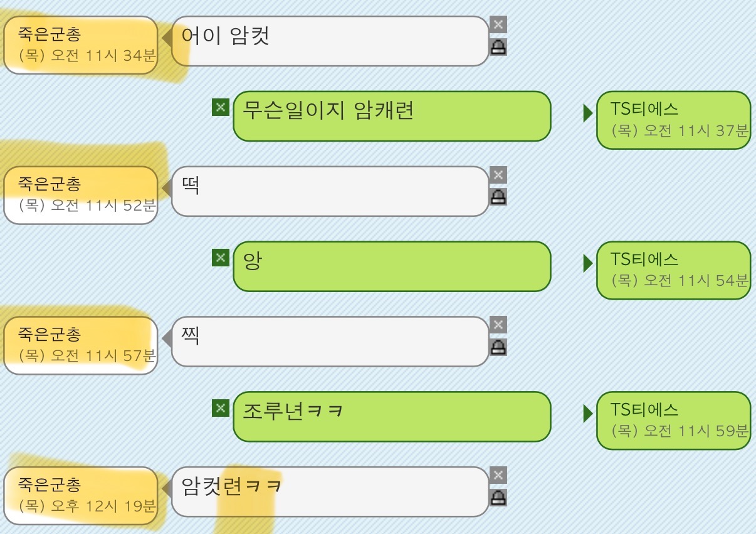Delete the green 앙 message
The image size is (756, 534).
click(x=220, y=258)
